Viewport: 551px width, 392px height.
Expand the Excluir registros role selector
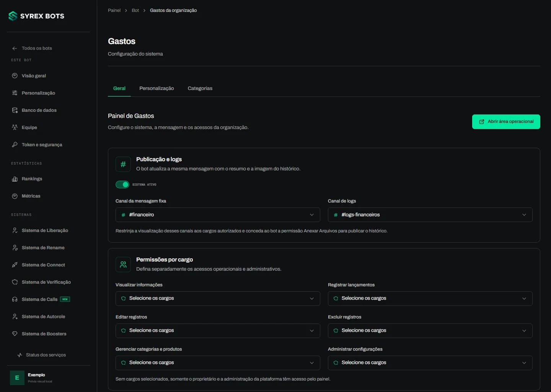click(430, 331)
